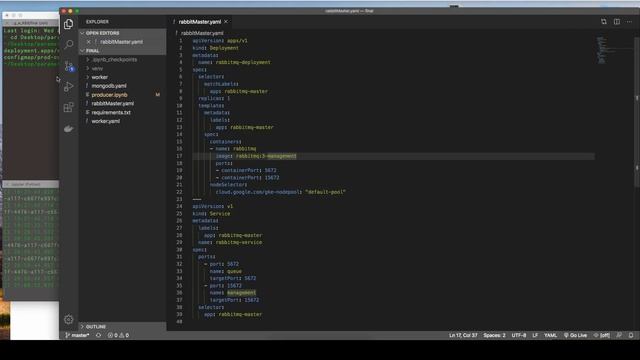Viewport: 640px width, 360px height.
Task: Open the Explorer view in activity bar
Action: pyautogui.click(x=69, y=24)
